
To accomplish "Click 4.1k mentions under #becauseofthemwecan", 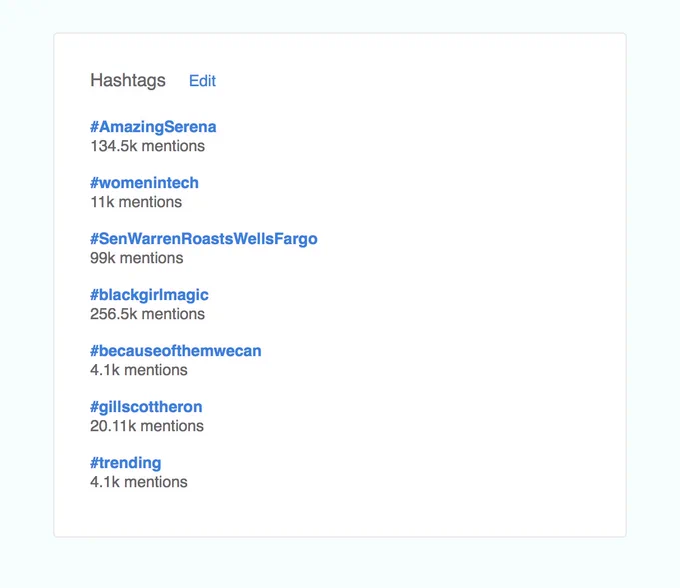I will click(139, 370).
